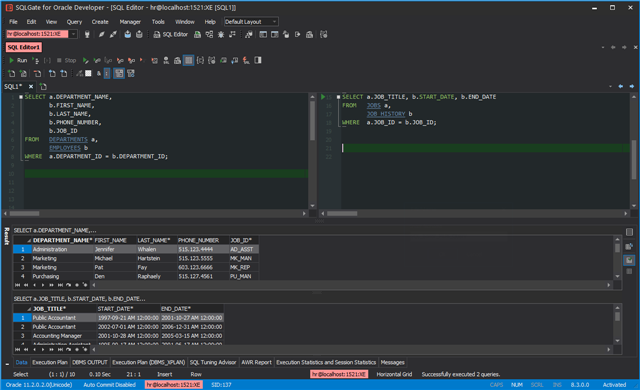Toggle the grid view icon in the editor toolbar
The image size is (640, 390).
coord(188,60)
